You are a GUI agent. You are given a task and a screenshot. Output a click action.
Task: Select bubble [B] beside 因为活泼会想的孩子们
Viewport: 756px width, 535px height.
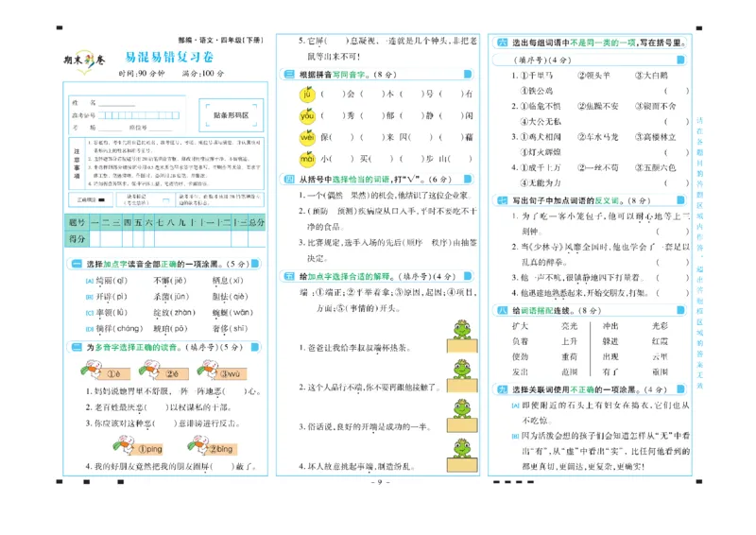[515, 436]
